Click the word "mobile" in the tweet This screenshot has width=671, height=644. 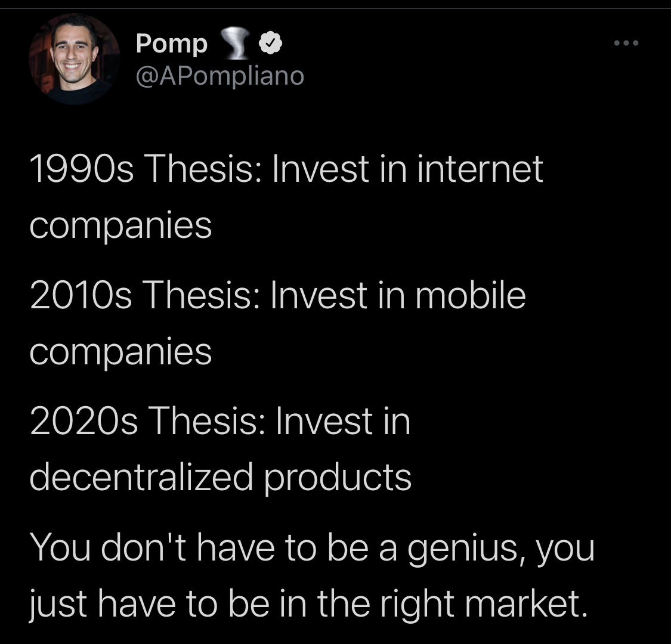coord(471,295)
